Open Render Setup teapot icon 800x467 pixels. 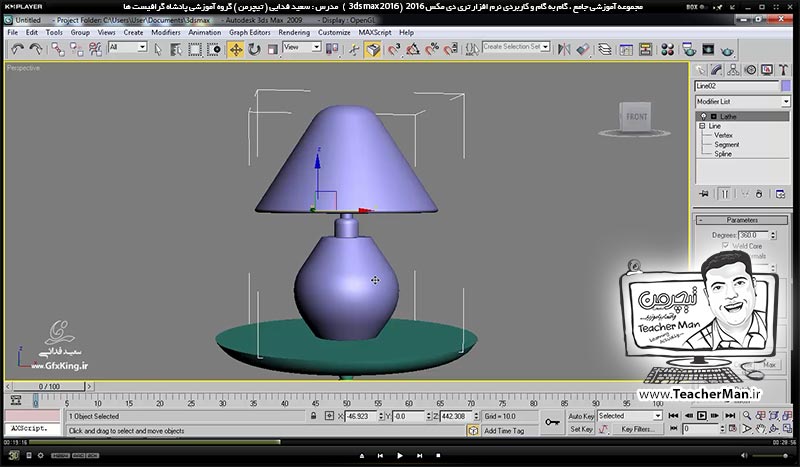click(689, 50)
